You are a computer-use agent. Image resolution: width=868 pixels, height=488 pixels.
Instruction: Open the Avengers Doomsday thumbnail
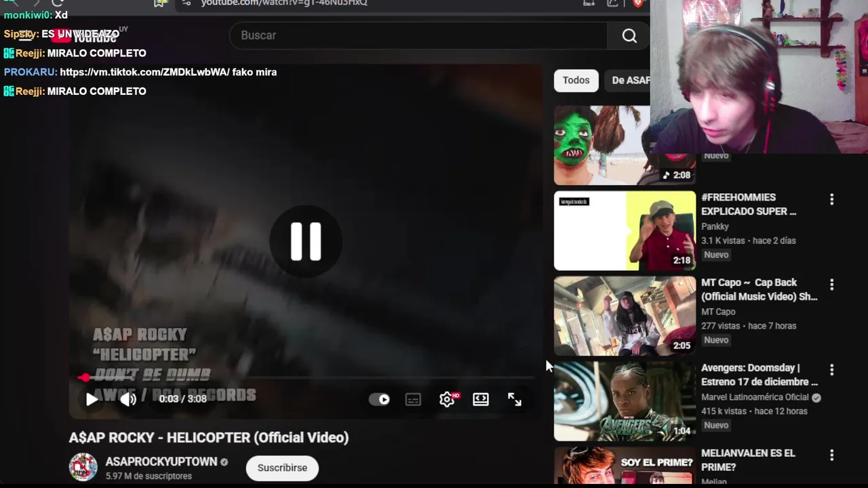coord(625,401)
